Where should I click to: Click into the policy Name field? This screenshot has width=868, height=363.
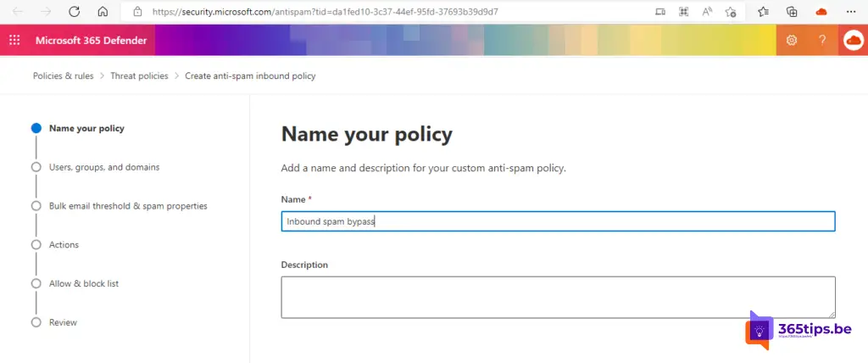558,221
